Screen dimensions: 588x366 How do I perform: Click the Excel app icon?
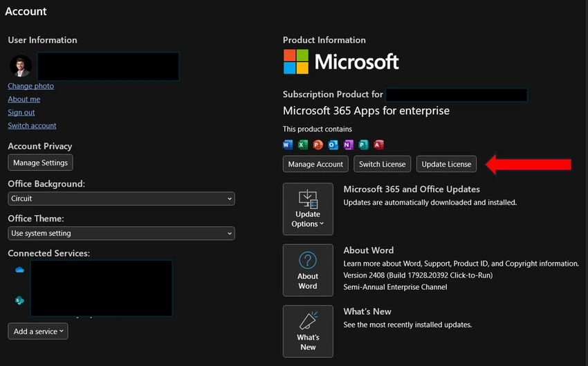tap(302, 145)
